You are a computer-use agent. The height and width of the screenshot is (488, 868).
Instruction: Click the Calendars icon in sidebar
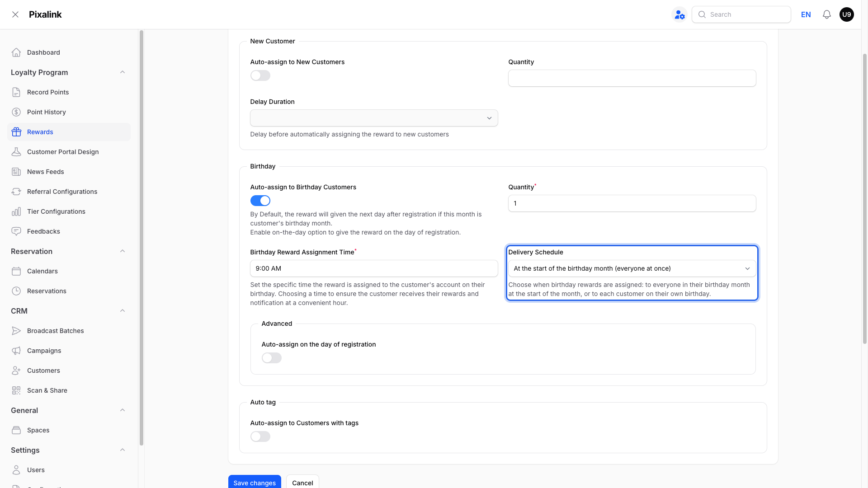(16, 271)
